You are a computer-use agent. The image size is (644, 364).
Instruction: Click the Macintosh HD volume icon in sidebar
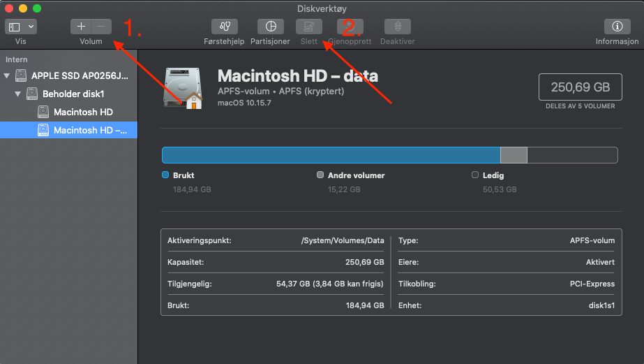[x=43, y=112]
